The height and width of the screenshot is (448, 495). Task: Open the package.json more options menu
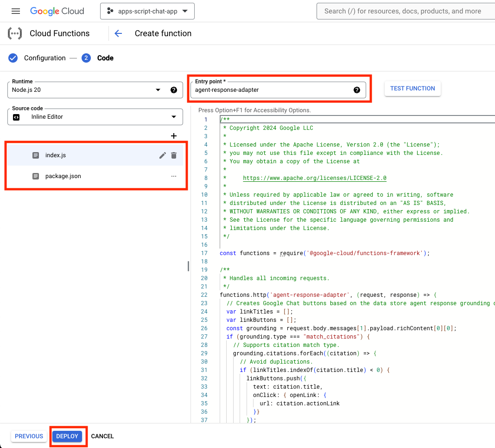(174, 176)
